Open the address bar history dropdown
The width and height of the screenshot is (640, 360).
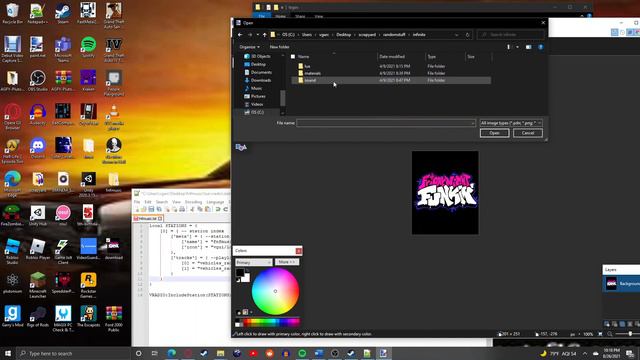(x=456, y=35)
